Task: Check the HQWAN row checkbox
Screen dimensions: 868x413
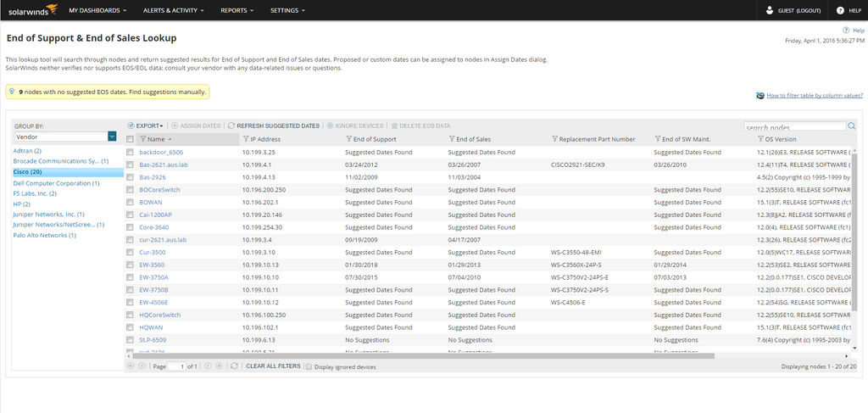Action: tap(130, 327)
